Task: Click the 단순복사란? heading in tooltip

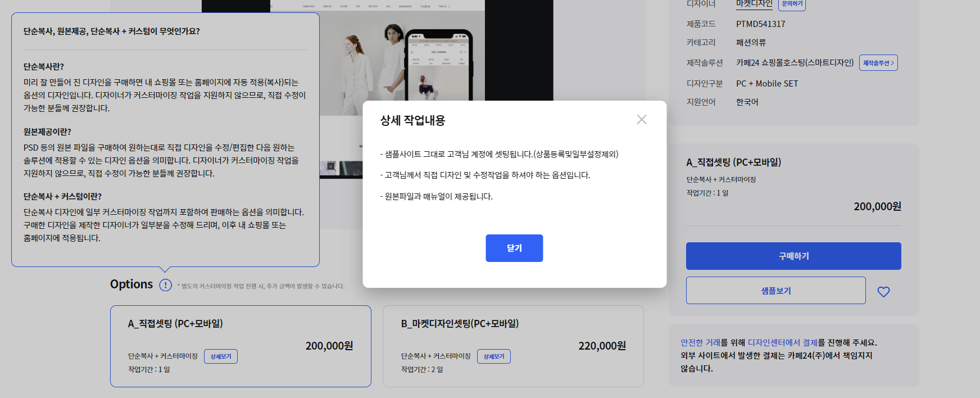Action: [x=44, y=66]
